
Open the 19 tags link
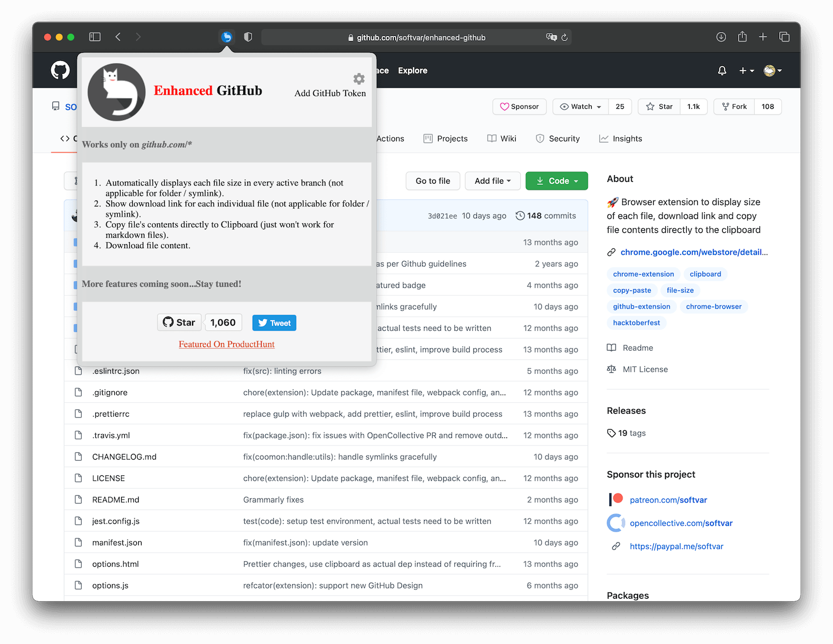626,433
